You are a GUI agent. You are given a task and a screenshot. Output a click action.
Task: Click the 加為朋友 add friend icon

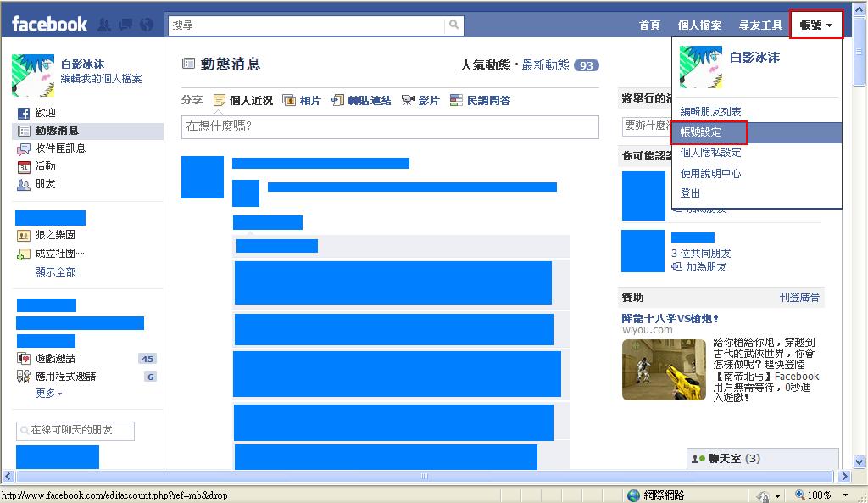coord(676,266)
